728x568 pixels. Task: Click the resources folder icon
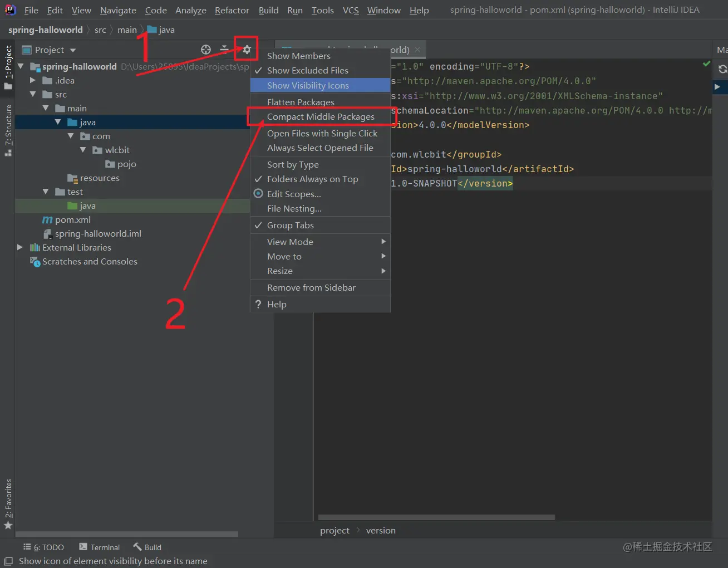[x=72, y=178]
